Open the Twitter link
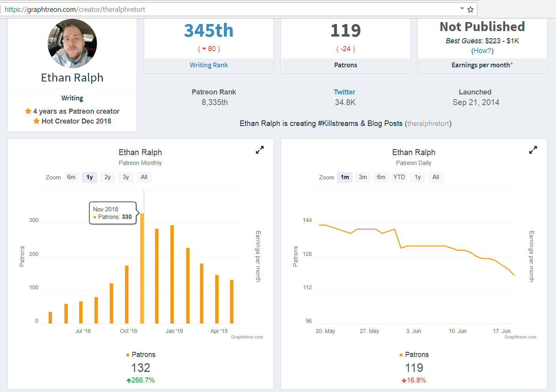Viewport: 556px width, 392px height. tap(344, 92)
